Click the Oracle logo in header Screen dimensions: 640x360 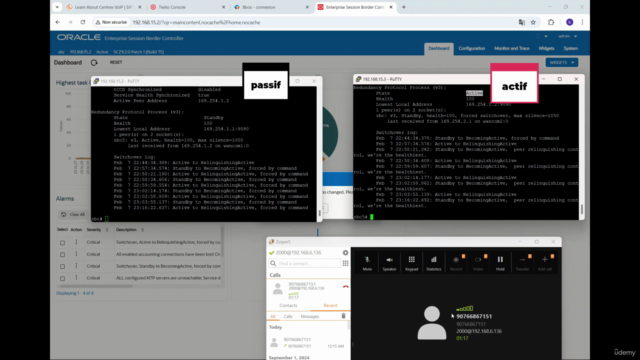coord(79,38)
